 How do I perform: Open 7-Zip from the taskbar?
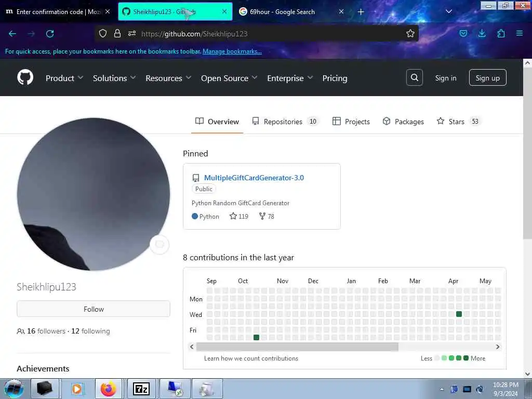tap(141, 389)
